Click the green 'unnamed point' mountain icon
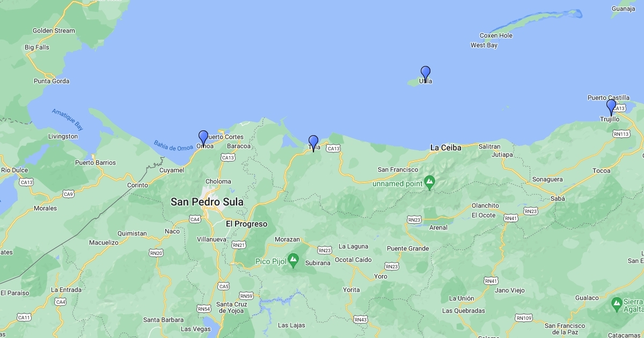 429,183
